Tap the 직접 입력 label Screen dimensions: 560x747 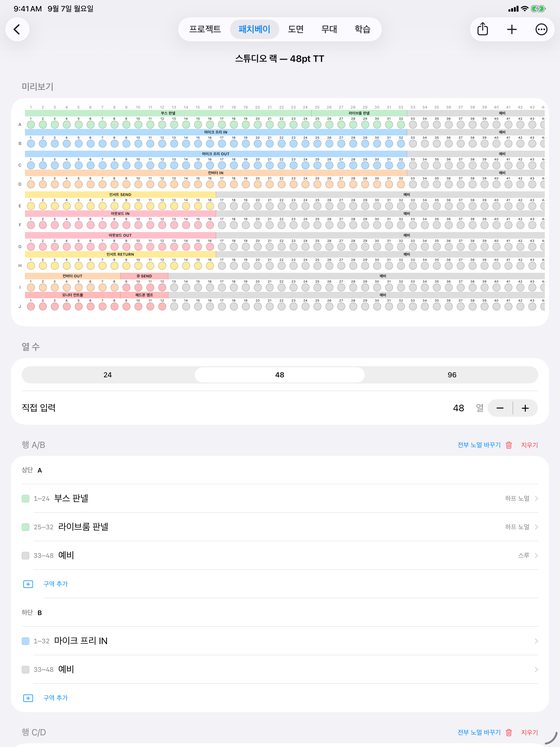(x=39, y=408)
